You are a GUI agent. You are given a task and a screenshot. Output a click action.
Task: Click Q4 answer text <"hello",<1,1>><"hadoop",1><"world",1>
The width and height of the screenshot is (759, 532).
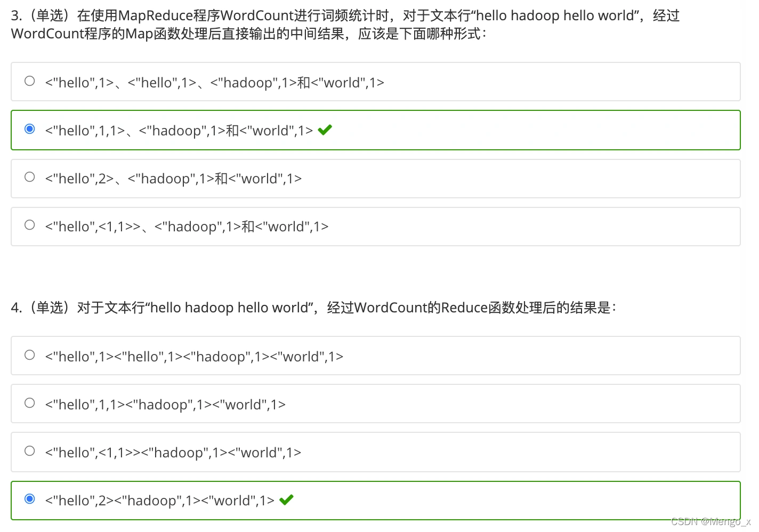[173, 453]
